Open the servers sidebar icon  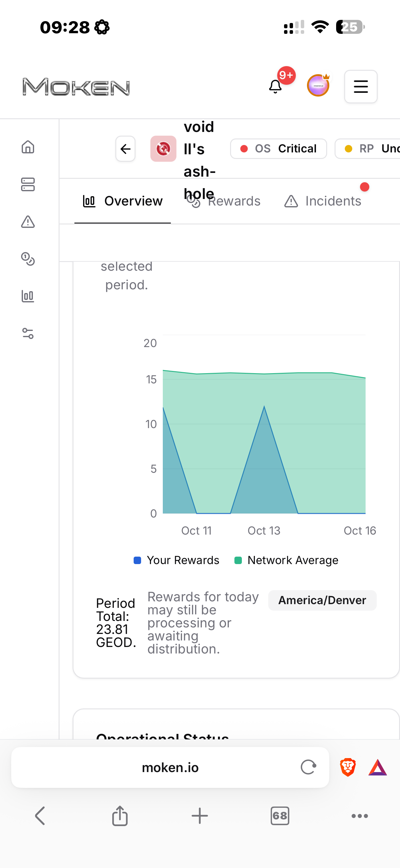coord(28,184)
